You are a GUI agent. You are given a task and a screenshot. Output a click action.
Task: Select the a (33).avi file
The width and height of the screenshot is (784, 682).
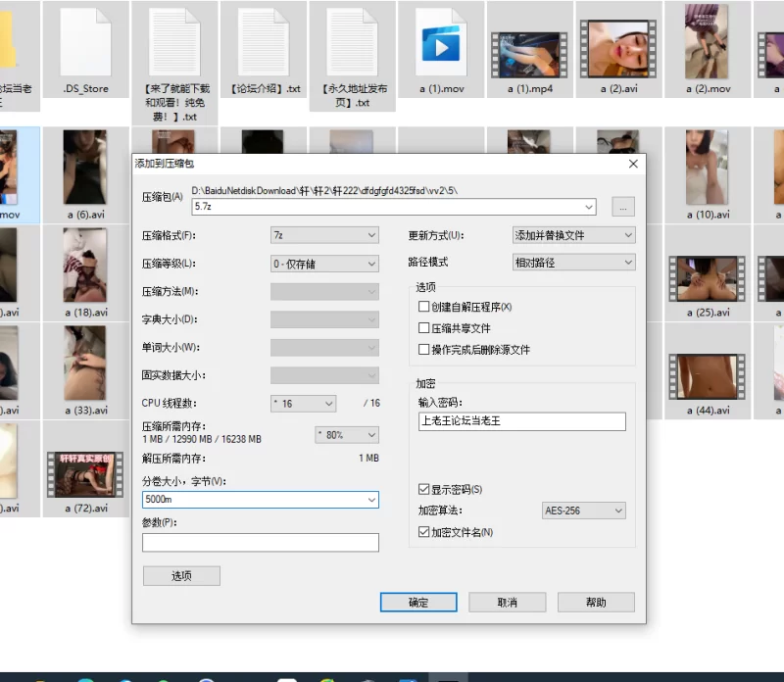[85, 371]
